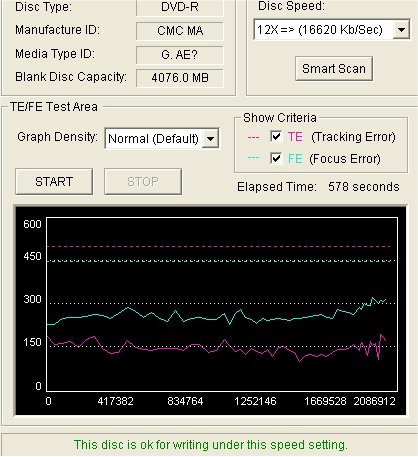418x457 pixels.
Task: Click the 834764 x-axis label
Action: point(185,401)
